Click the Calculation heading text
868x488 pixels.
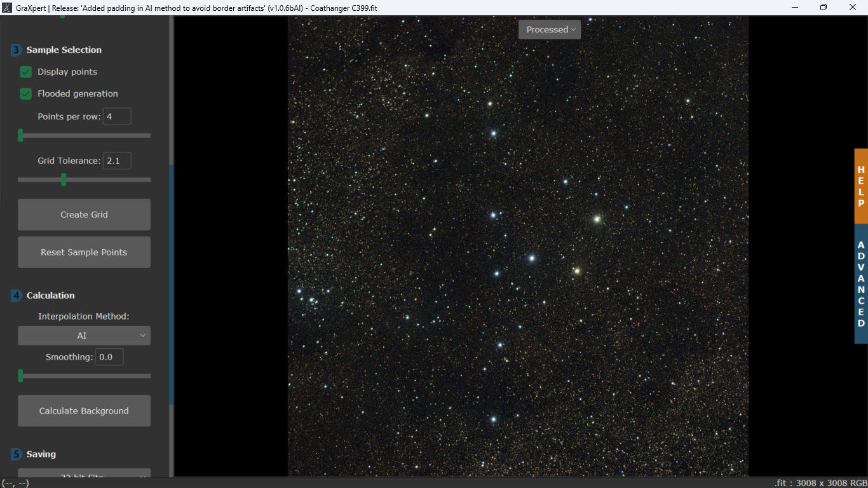51,295
